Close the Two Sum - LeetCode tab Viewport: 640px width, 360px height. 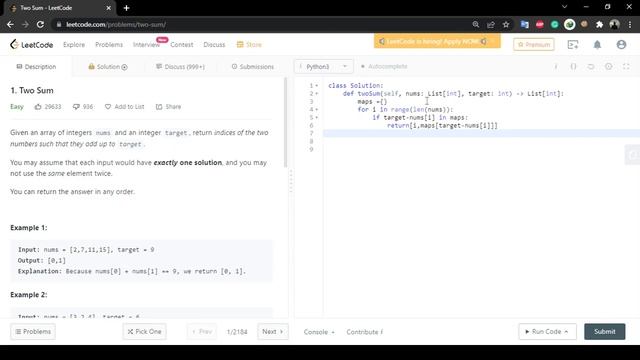[109, 8]
